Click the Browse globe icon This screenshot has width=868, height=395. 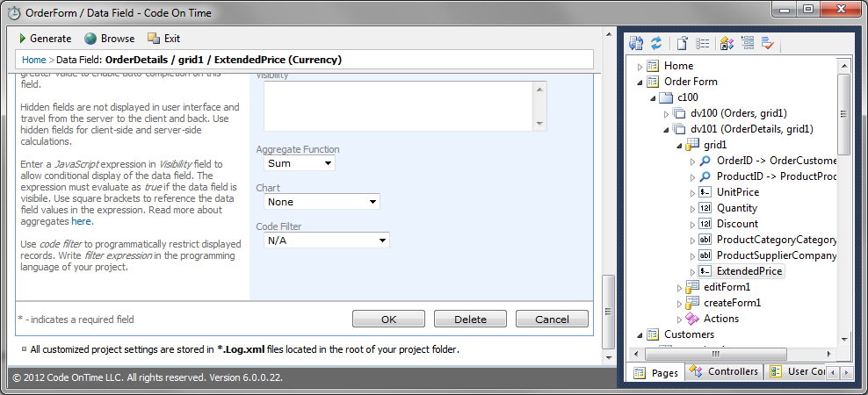(x=90, y=38)
